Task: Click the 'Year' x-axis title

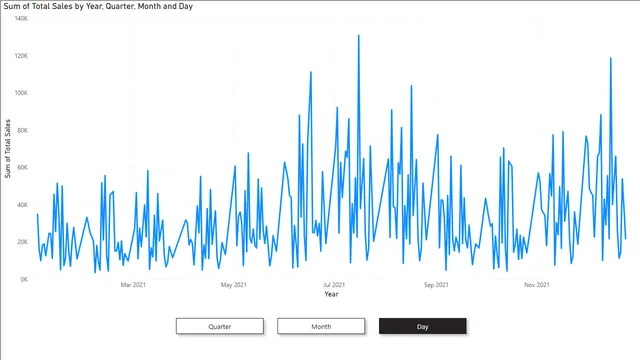Action: (331, 294)
